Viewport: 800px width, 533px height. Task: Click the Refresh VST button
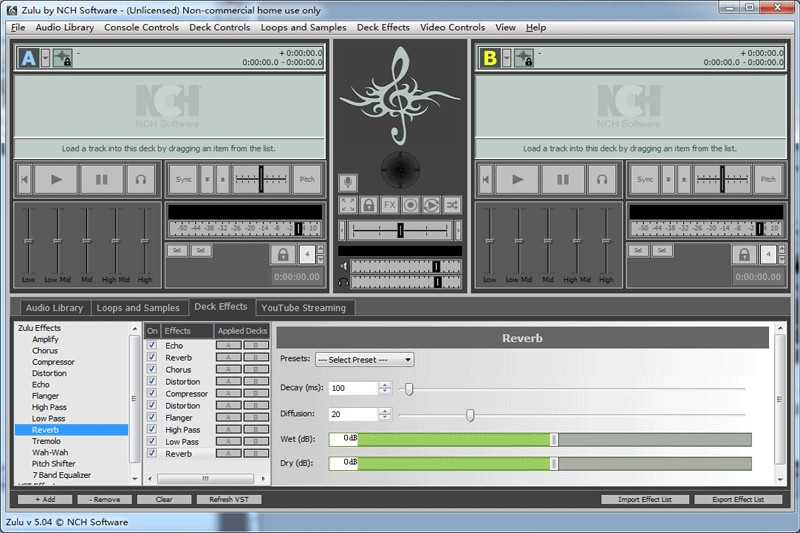coord(229,499)
